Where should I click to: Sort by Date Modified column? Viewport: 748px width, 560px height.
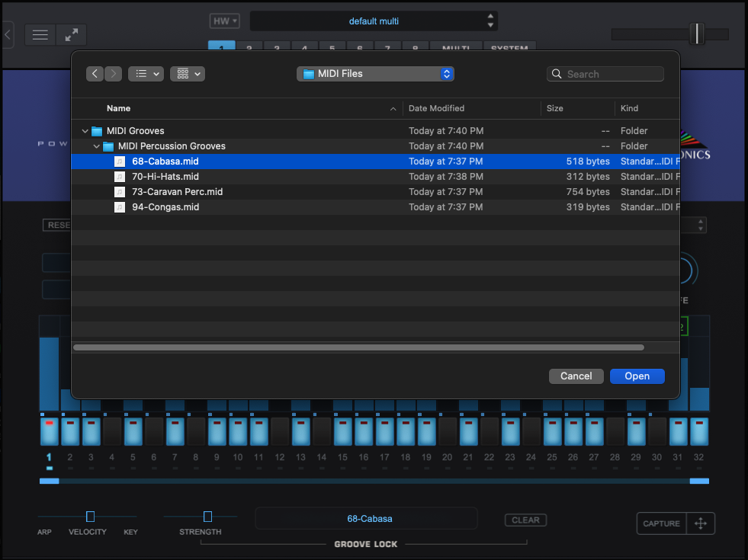coord(436,108)
